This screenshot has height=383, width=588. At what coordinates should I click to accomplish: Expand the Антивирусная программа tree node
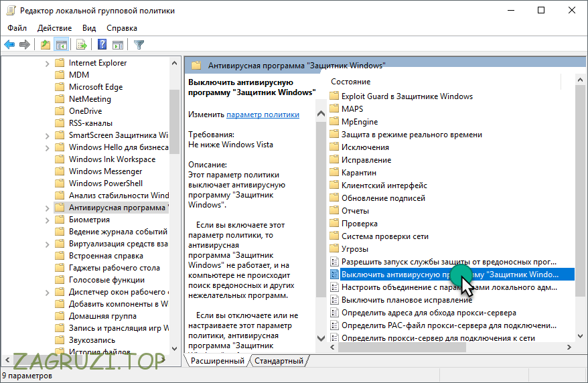[x=48, y=208]
